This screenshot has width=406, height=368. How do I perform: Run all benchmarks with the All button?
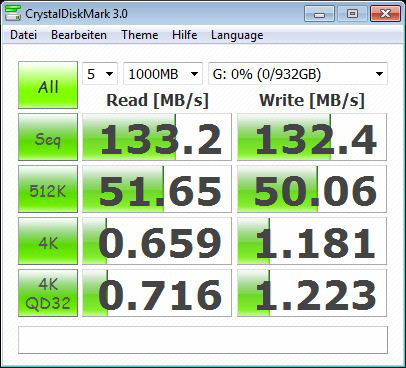coord(48,85)
